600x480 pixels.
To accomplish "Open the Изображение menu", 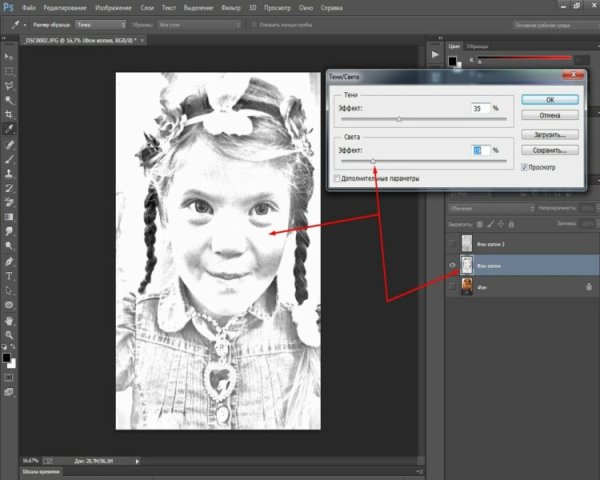I will (113, 8).
